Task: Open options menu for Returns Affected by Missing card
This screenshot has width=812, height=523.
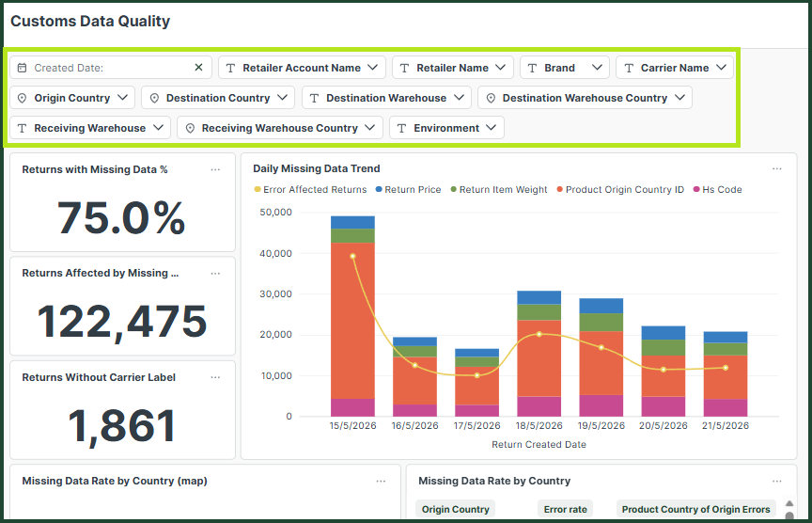Action: pos(215,273)
